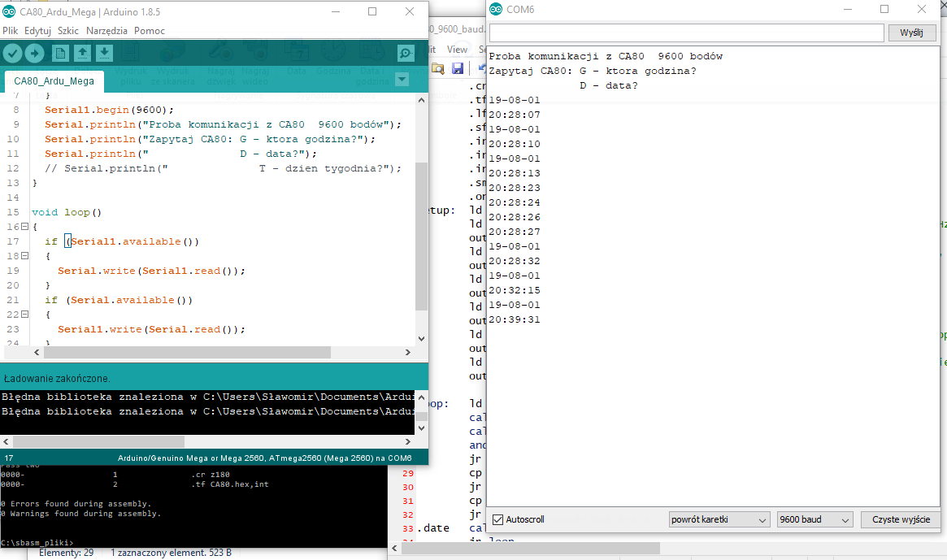This screenshot has height=560, width=947.
Task: Click scroll-left arrow of code editor
Action: point(37,352)
